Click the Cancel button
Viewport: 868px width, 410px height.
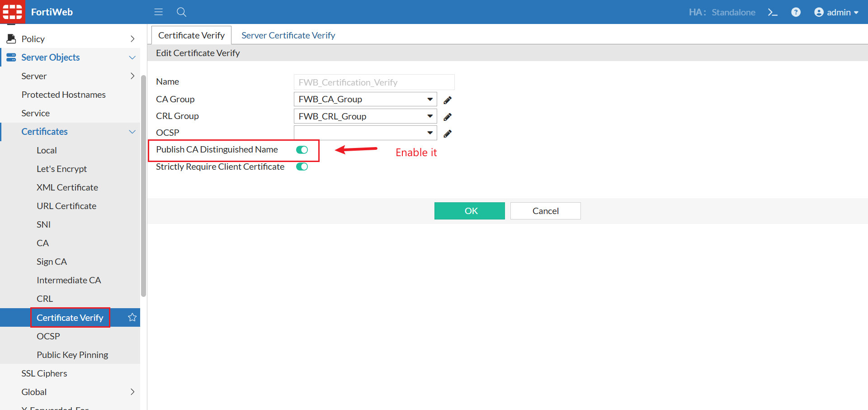coord(546,211)
